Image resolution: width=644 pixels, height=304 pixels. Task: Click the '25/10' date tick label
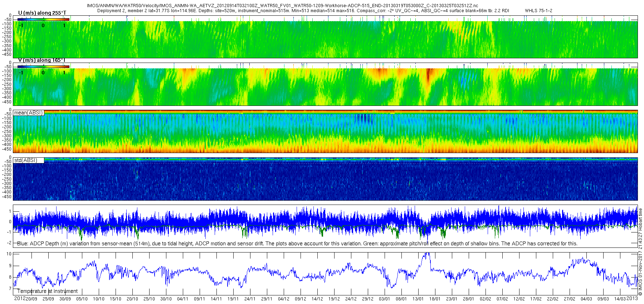click(x=149, y=299)
